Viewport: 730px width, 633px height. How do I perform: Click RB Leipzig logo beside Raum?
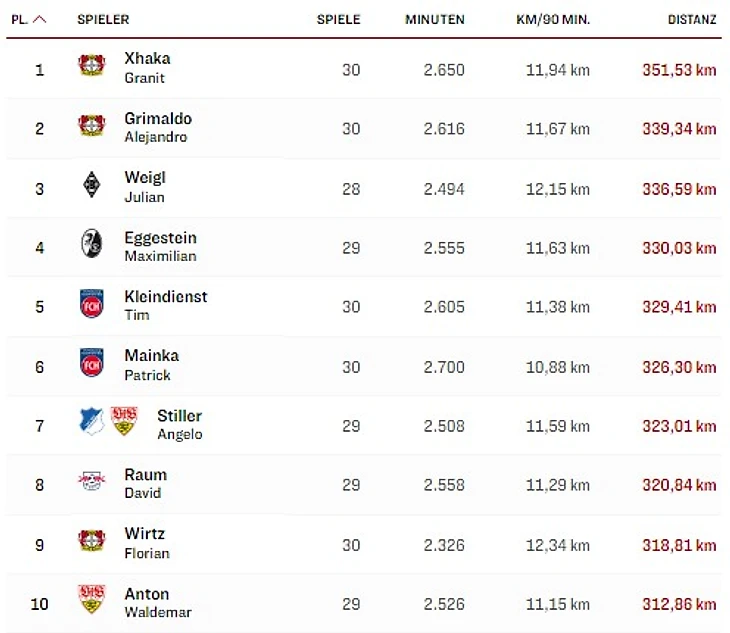(x=91, y=482)
